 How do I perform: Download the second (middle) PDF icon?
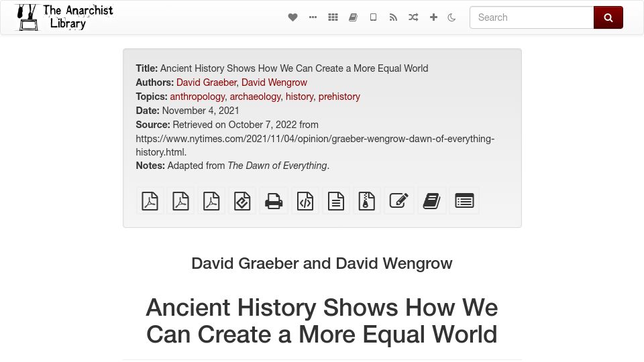click(180, 201)
